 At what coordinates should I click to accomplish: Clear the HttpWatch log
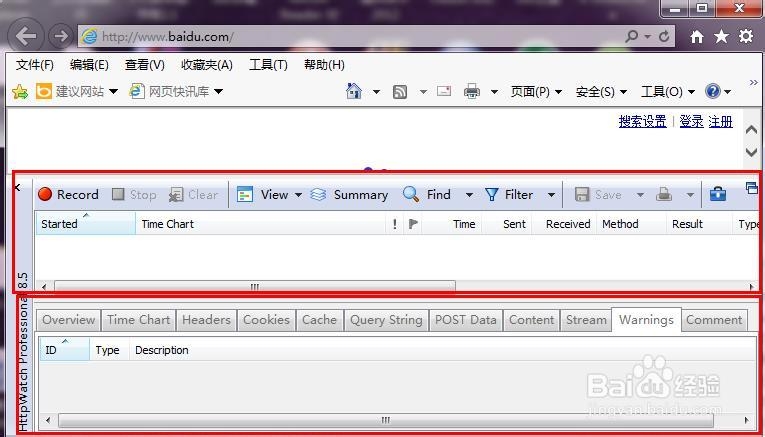193,195
